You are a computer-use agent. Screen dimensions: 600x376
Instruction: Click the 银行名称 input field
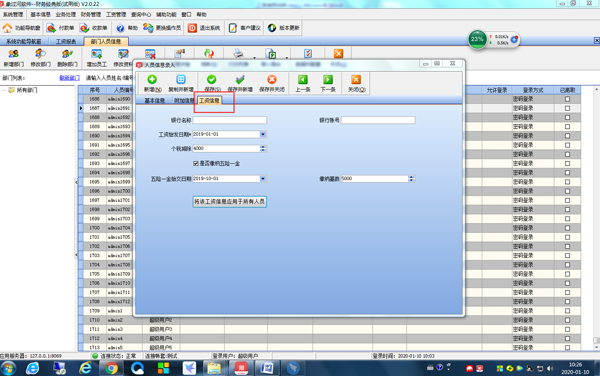point(230,120)
